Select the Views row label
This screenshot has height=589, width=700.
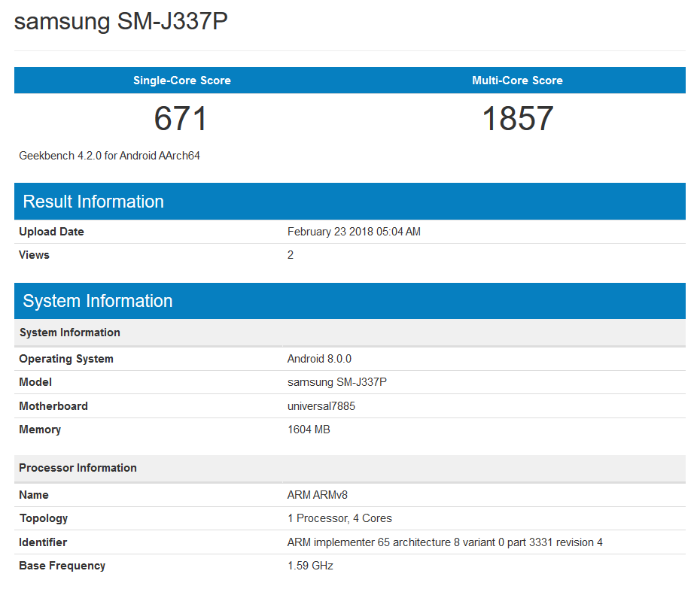click(x=34, y=255)
